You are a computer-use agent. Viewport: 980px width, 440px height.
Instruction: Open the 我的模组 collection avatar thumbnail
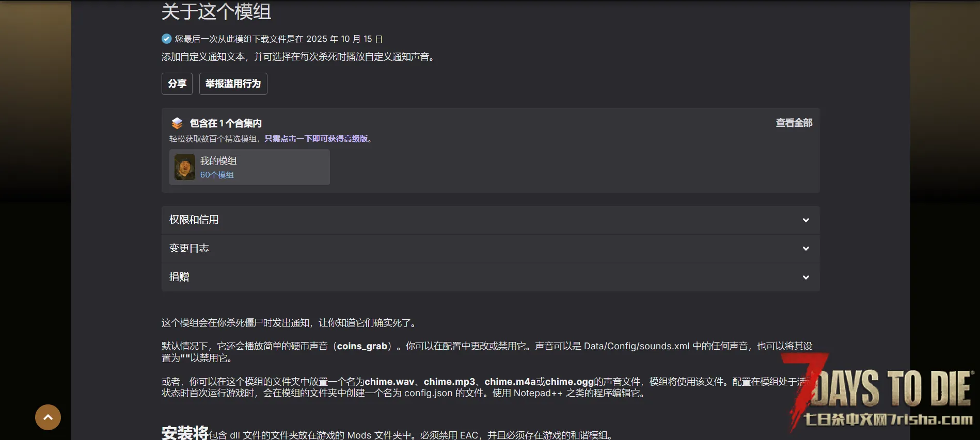(x=184, y=167)
